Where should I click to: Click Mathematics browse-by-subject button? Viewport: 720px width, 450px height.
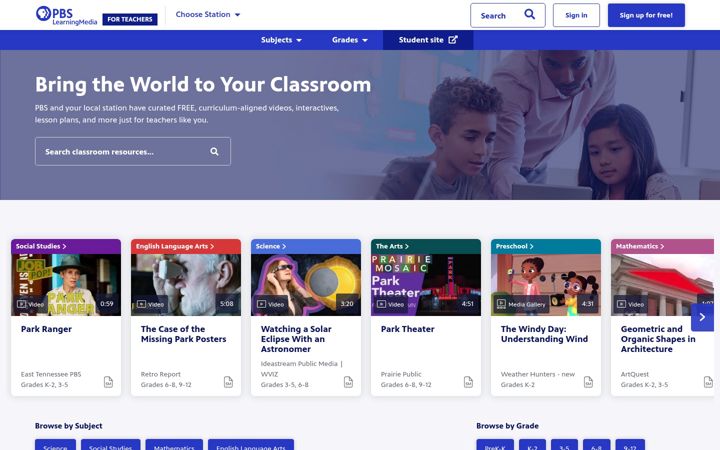(174, 445)
